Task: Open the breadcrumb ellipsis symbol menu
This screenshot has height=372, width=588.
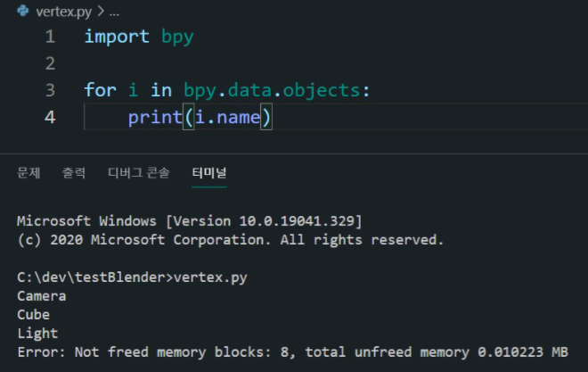Action: (x=114, y=12)
